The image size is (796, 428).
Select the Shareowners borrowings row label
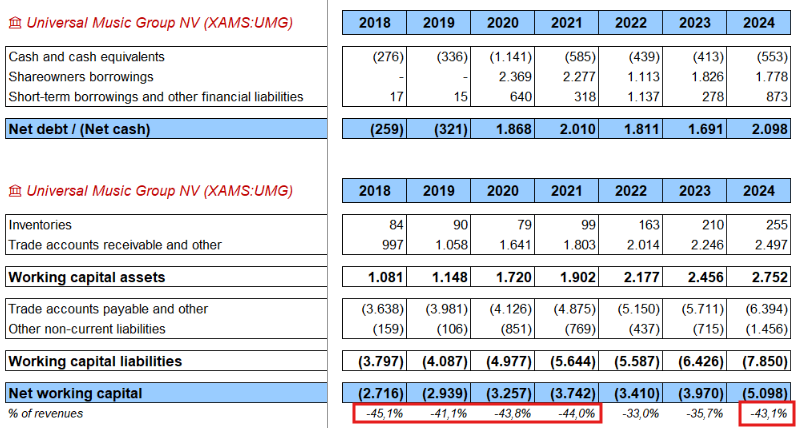coord(81,77)
